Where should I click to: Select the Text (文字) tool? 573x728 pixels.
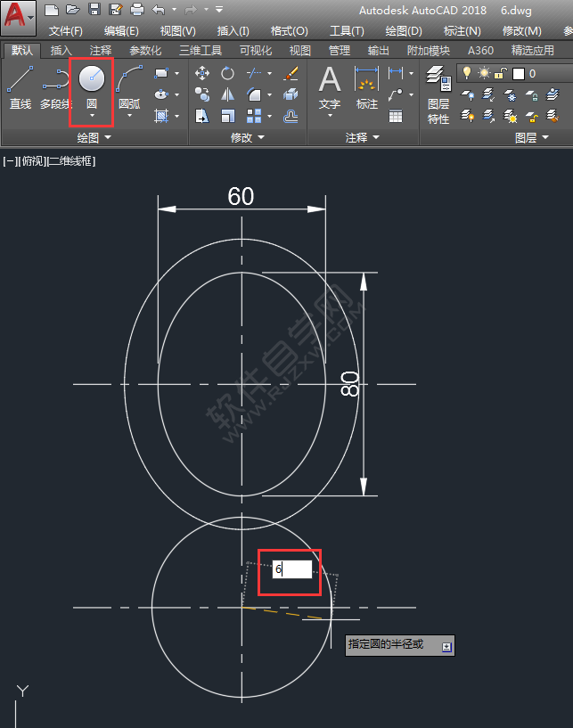click(330, 88)
